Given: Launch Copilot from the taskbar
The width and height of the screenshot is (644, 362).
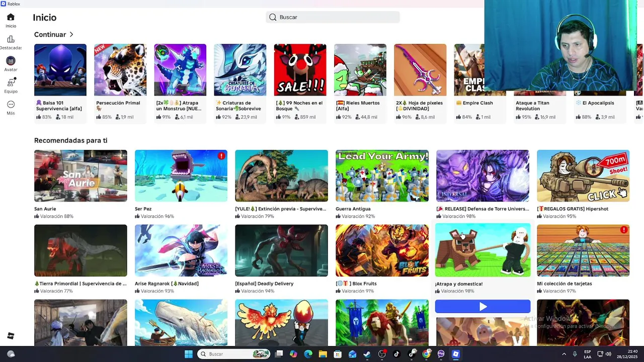Looking at the screenshot, I should point(294,354).
